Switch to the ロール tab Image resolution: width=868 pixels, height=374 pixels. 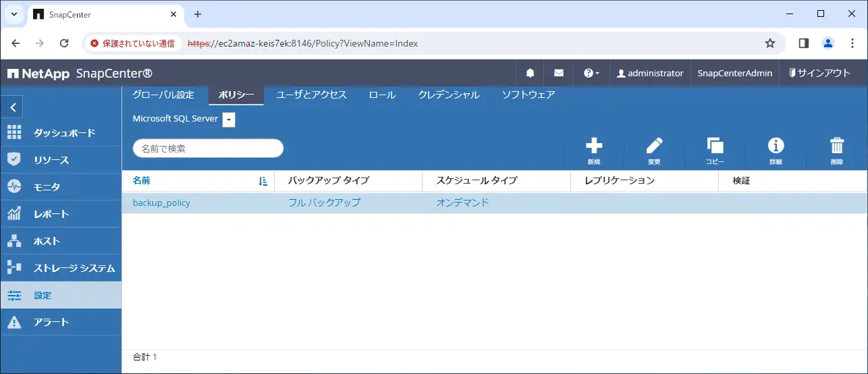point(382,95)
